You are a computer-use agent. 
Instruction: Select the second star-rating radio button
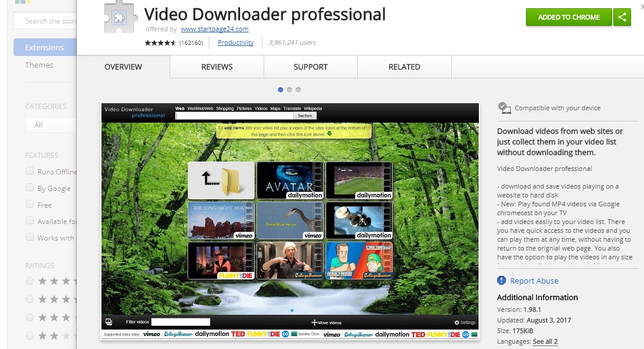[x=29, y=299]
